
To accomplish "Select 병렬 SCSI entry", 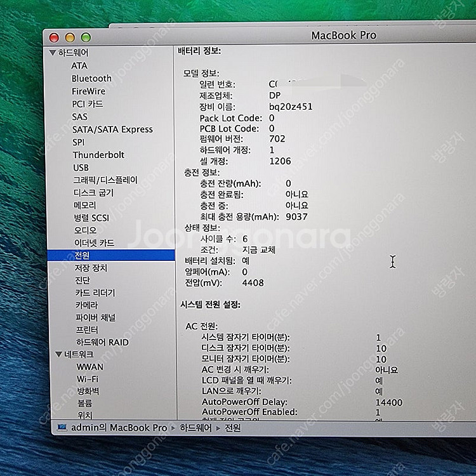I will [x=91, y=218].
